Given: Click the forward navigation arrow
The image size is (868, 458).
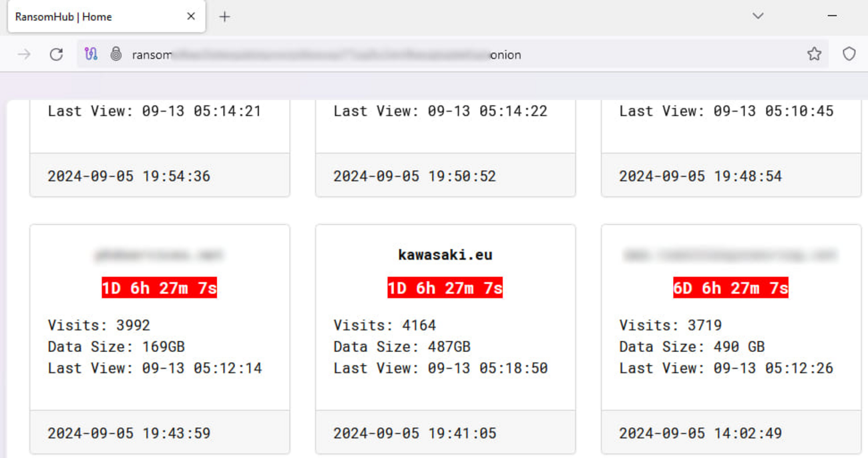Looking at the screenshot, I should [24, 55].
